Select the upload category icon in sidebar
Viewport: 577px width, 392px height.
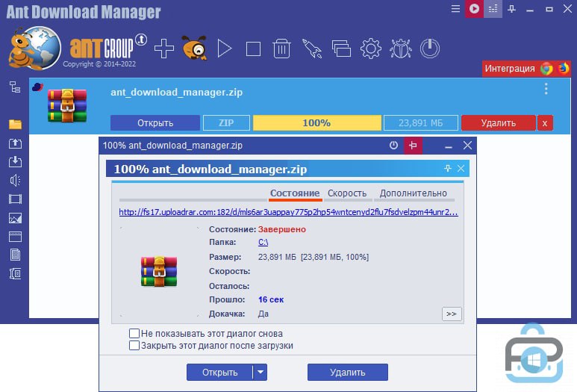click(x=15, y=143)
